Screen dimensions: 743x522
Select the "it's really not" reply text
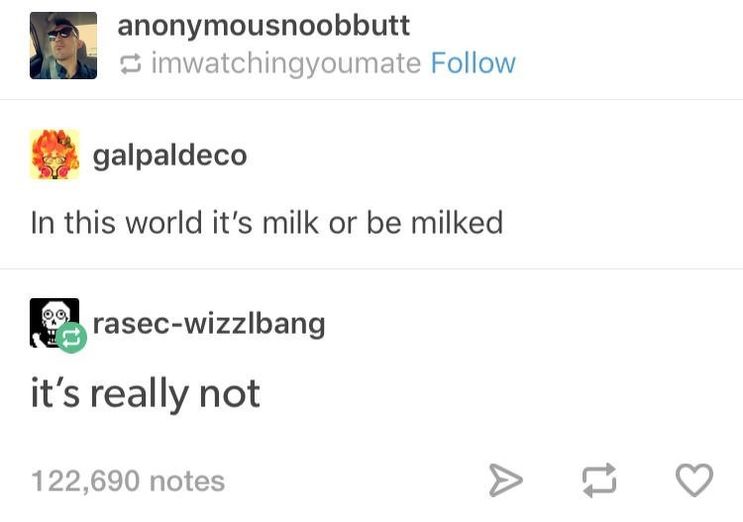tap(145, 394)
